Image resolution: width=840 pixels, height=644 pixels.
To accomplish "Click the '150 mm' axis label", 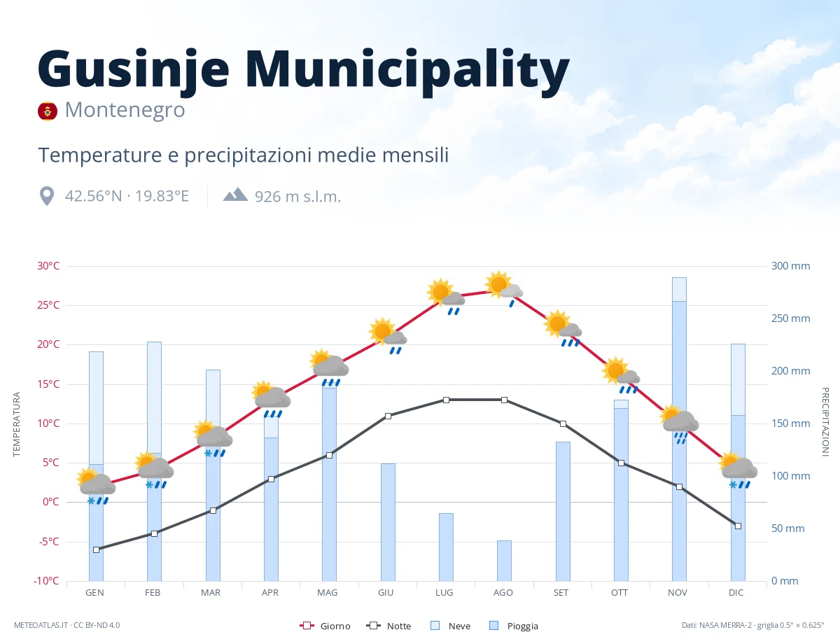I will coord(790,423).
